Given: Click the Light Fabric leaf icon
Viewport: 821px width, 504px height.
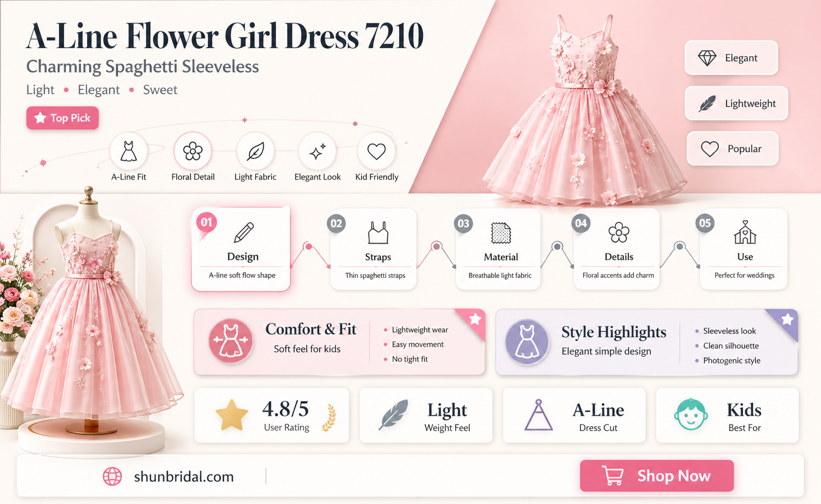Looking at the screenshot, I should (x=256, y=151).
